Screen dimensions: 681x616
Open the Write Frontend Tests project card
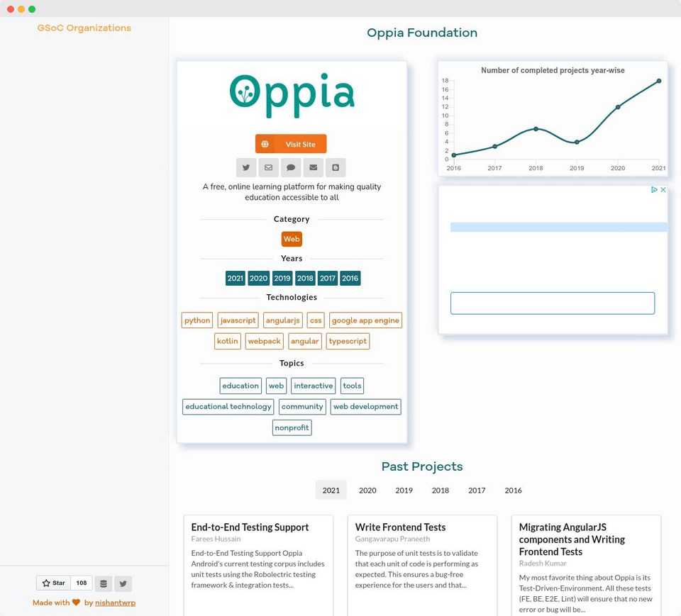pyautogui.click(x=422, y=565)
